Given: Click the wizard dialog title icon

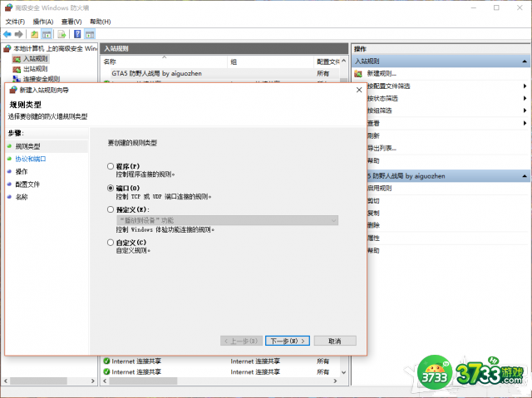Looking at the screenshot, I should pos(13,90).
